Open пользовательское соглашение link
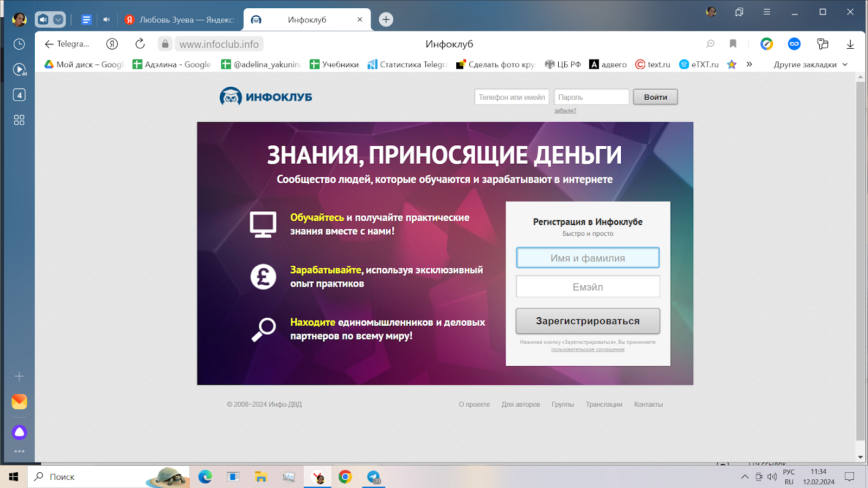The width and height of the screenshot is (868, 488). point(588,350)
